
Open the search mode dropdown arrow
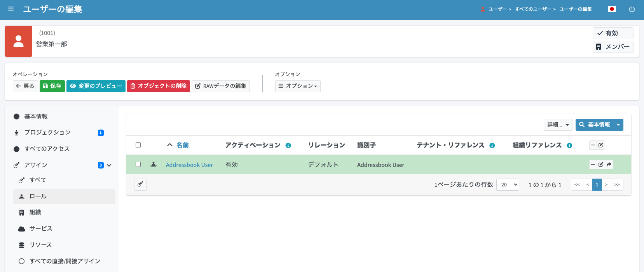pyautogui.click(x=618, y=125)
